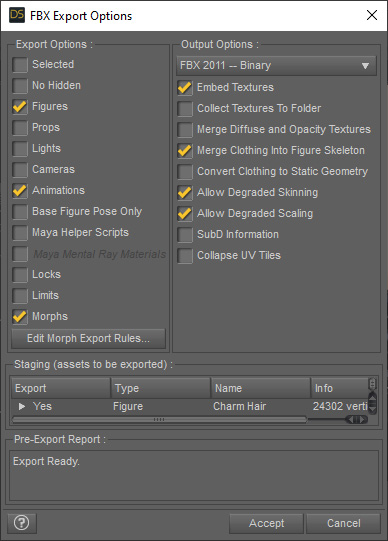Click the staging panel's small options icon

click(x=372, y=383)
